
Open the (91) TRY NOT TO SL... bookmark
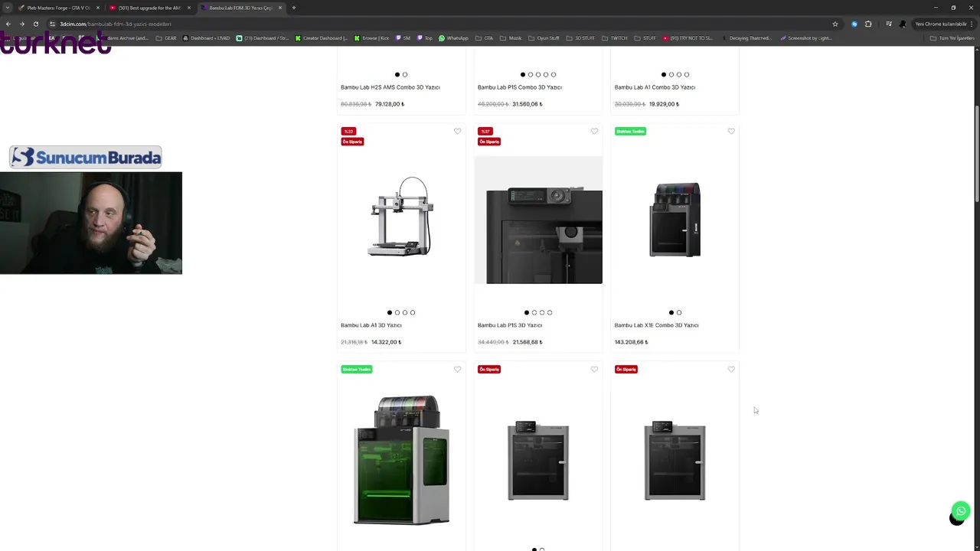(688, 38)
